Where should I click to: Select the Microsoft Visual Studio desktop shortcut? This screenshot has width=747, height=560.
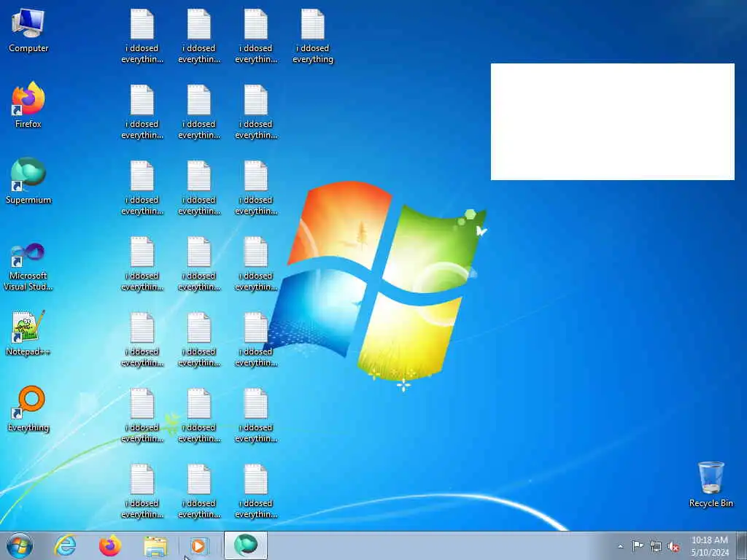[x=28, y=268]
